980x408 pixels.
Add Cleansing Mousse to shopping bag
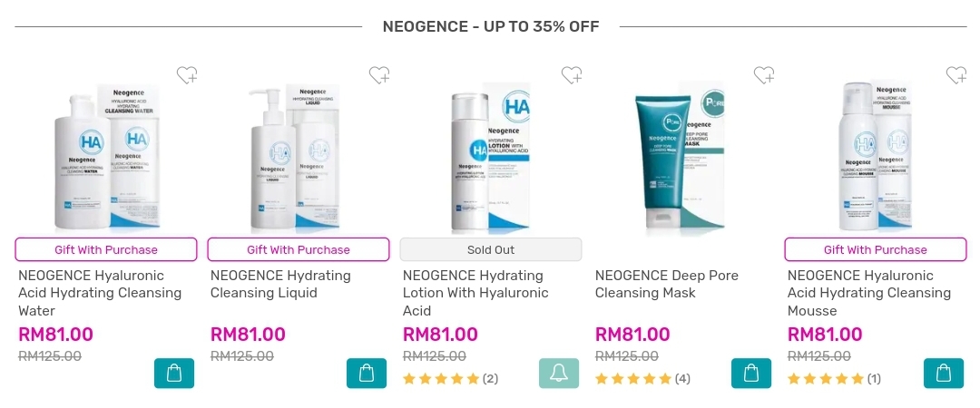click(x=944, y=373)
